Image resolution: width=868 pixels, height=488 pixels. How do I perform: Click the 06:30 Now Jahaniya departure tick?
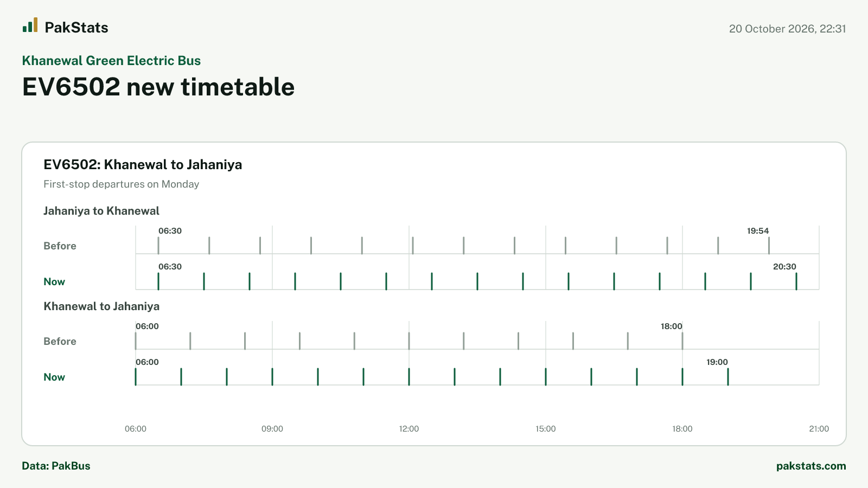pos(158,281)
